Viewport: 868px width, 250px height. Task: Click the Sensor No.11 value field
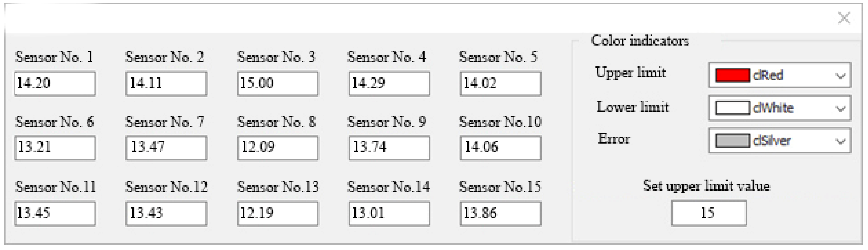pos(55,213)
